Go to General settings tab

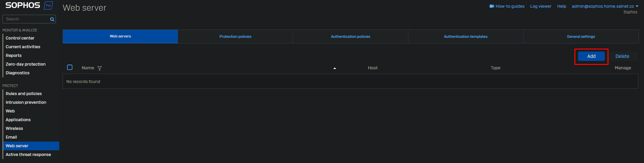581,36
